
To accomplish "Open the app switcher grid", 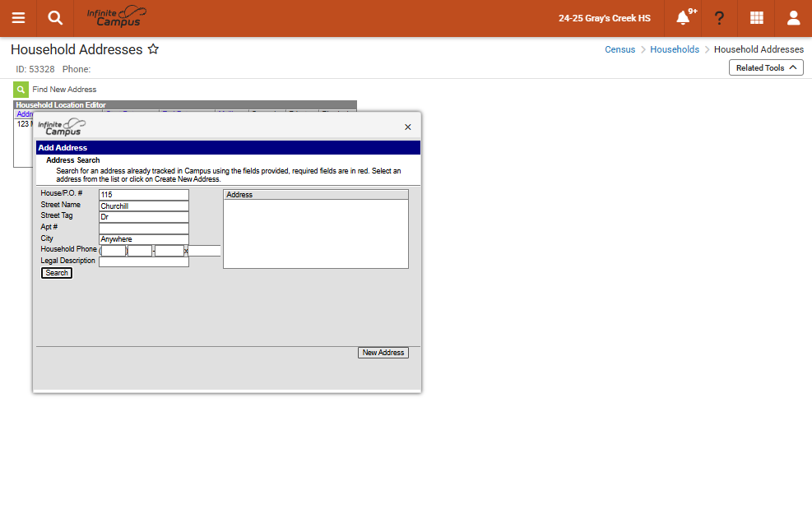I will [757, 18].
